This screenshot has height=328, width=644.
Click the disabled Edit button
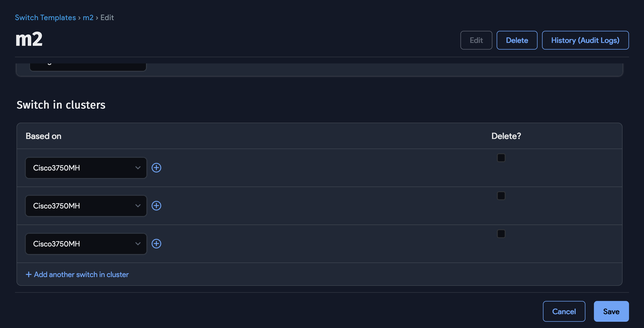(x=476, y=40)
